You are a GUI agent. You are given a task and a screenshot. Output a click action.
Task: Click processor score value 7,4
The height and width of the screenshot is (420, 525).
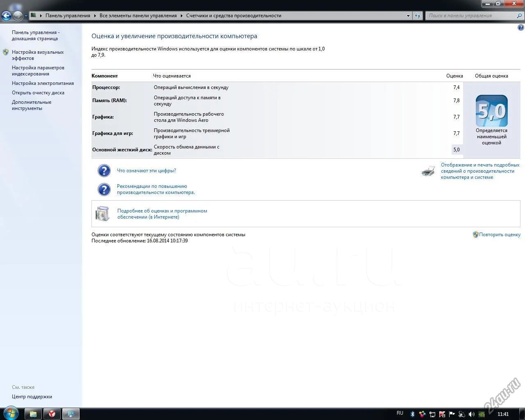pos(457,87)
